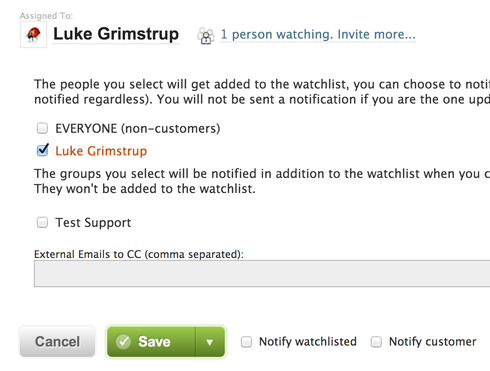This screenshot has height=371, width=490.
Task: Open the 1 person watching. Invite more link
Action: coord(318,34)
